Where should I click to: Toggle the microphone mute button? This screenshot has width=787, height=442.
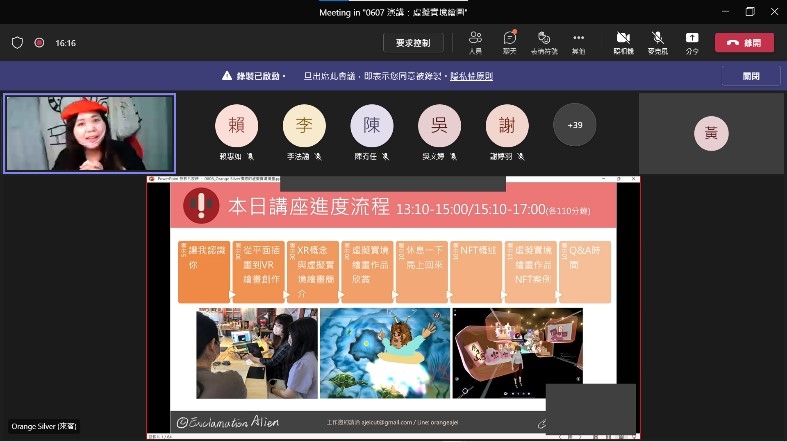click(x=657, y=42)
